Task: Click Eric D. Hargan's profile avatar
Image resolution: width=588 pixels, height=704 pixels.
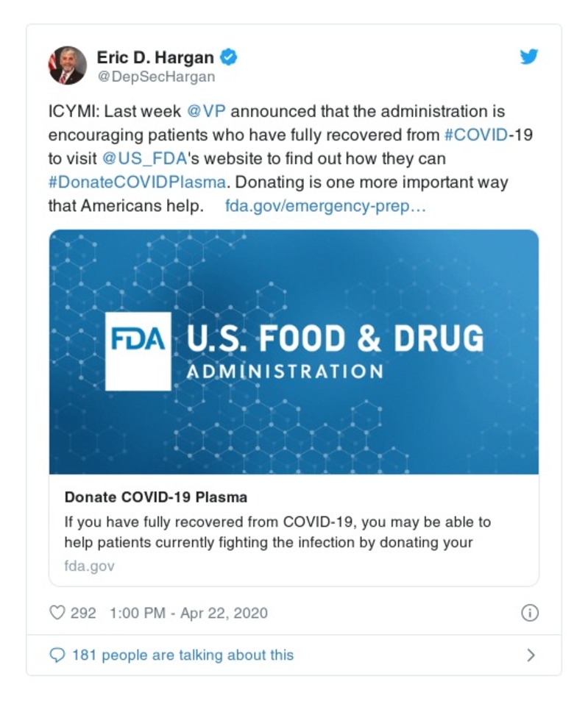Action: (68, 65)
